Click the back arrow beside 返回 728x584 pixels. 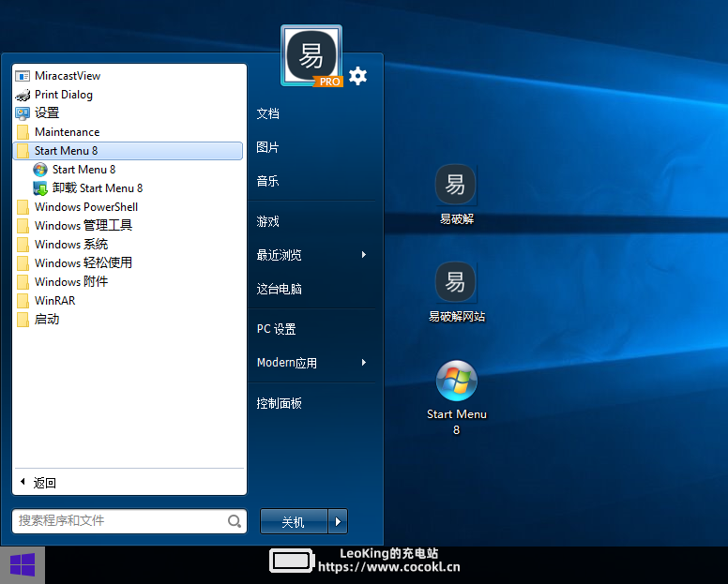click(23, 482)
